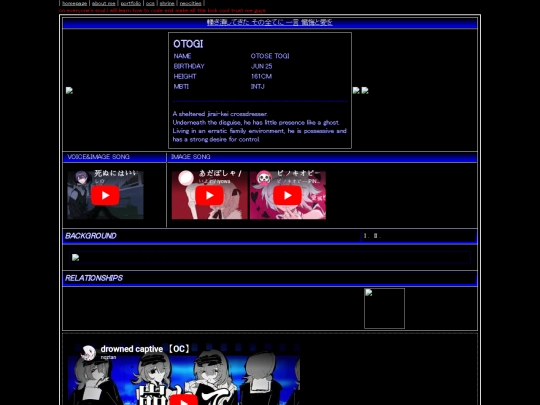Click the IMAGE SONG header
Viewport: 540px width, 405px height.
[x=190, y=157]
